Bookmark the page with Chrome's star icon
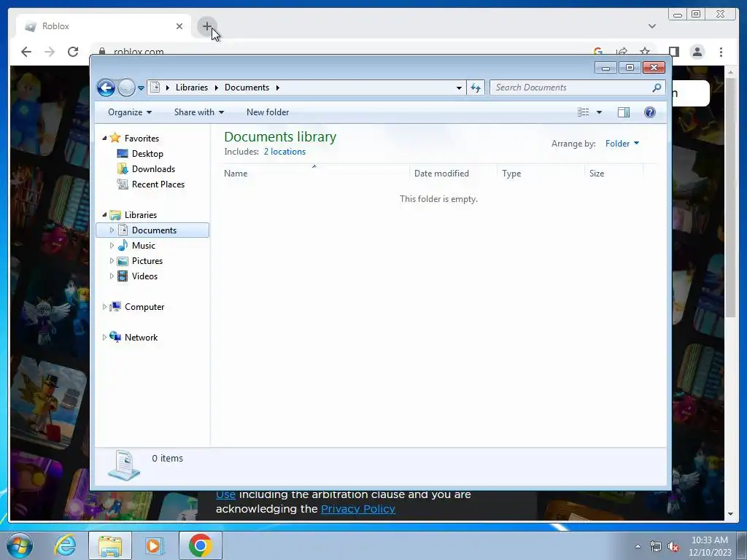Screen dimensions: 747x560 [x=645, y=51]
